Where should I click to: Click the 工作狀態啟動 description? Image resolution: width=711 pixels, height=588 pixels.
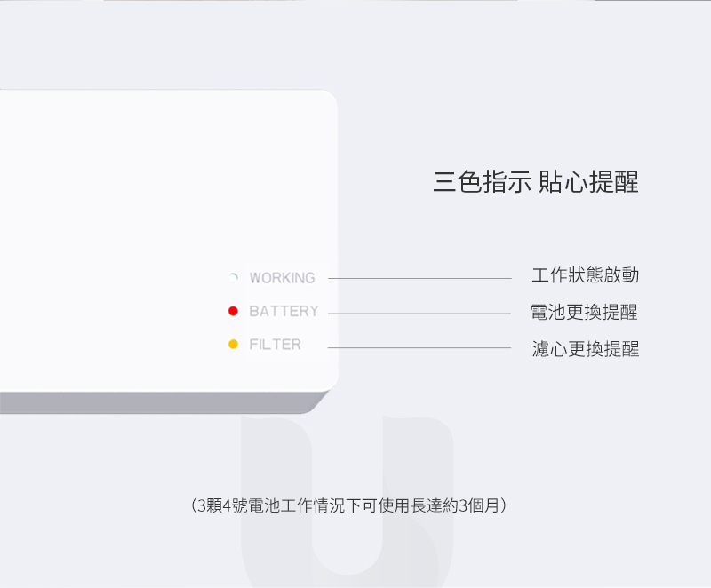coord(585,275)
